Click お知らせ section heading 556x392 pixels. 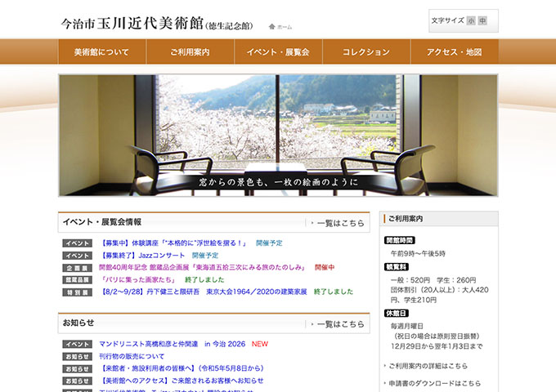point(78,323)
